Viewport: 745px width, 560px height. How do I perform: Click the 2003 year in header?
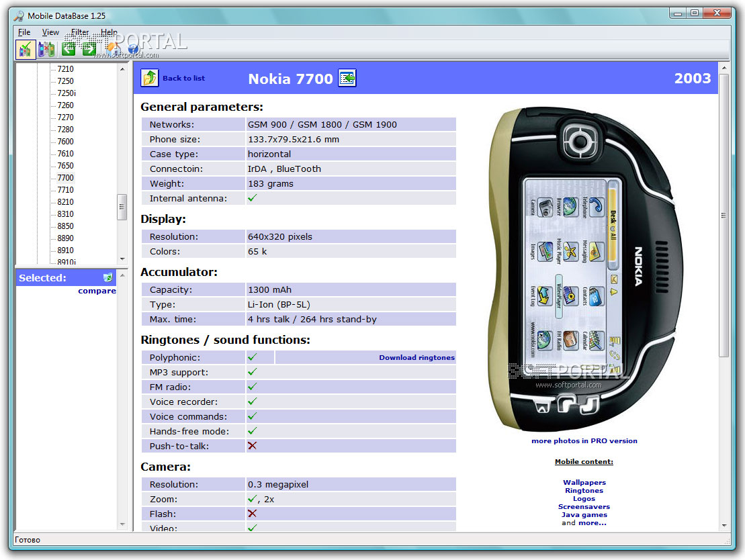coord(692,79)
